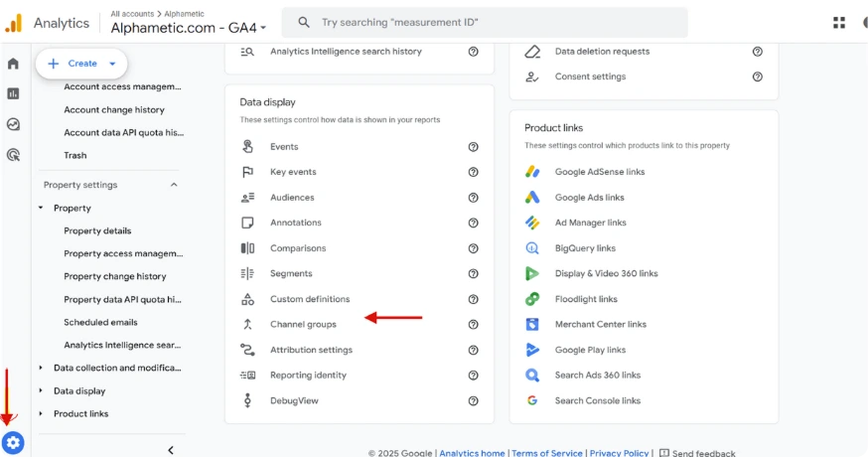Click the search measurement ID field
The height and width of the screenshot is (457, 868).
pos(485,22)
